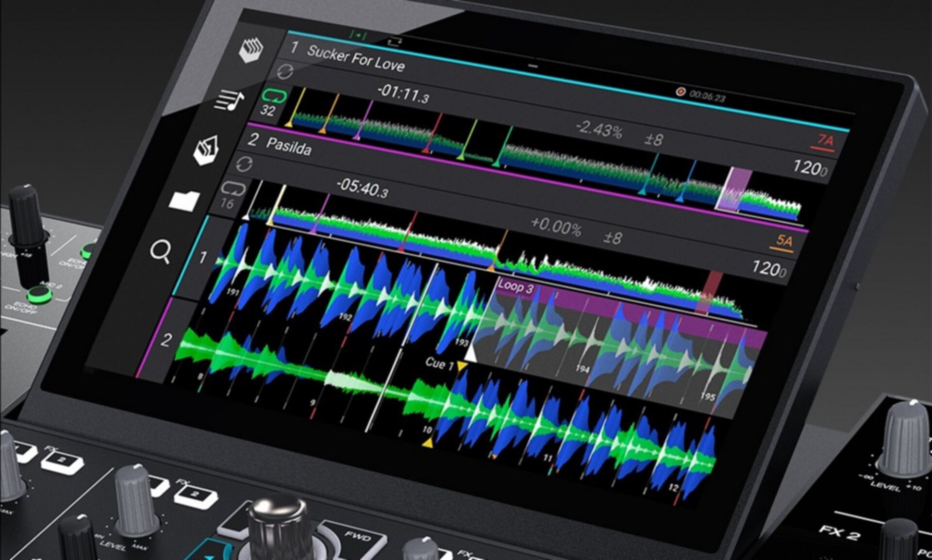Tap the -05:40.3 remaining time display

pyautogui.click(x=362, y=187)
